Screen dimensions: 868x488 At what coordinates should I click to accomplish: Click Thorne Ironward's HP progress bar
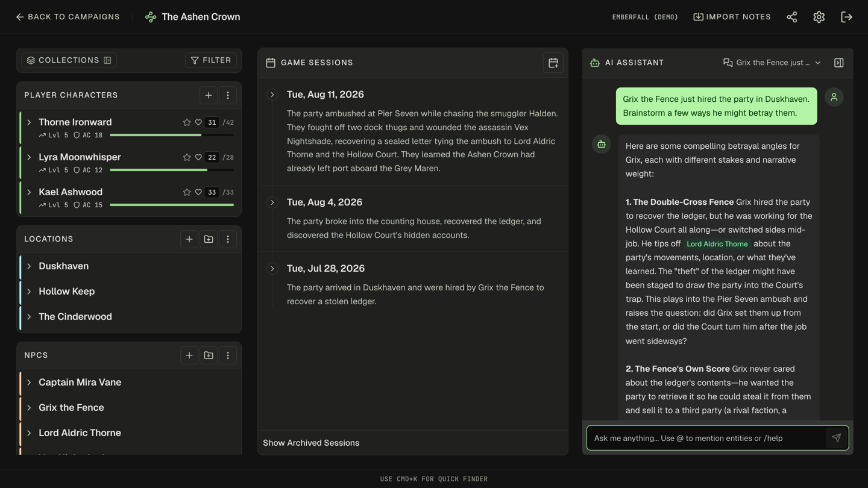(x=172, y=136)
